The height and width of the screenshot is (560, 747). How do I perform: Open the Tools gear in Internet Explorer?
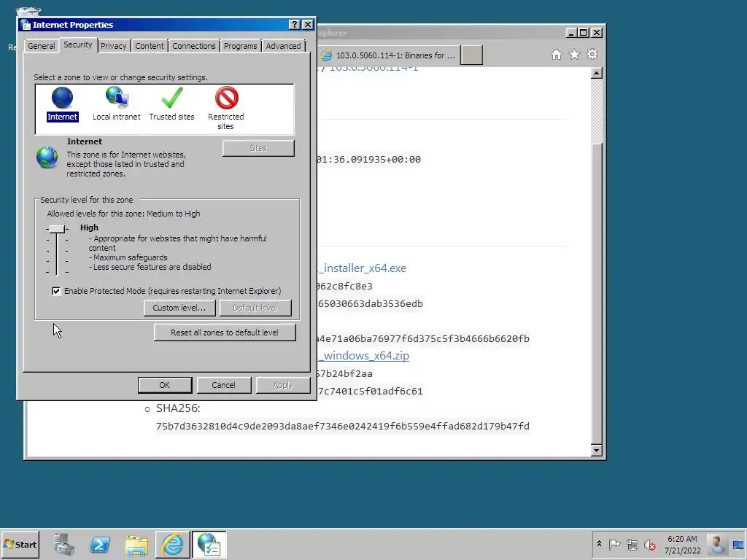[592, 54]
